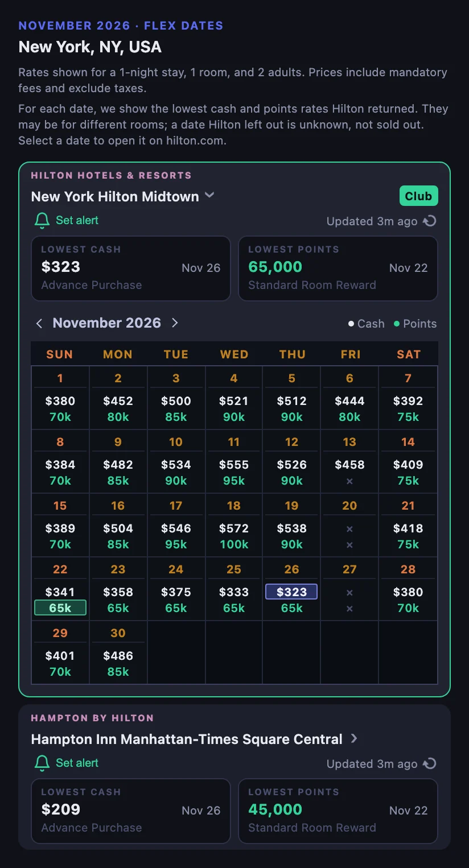Select November 23 with $358 rate

pos(118,589)
